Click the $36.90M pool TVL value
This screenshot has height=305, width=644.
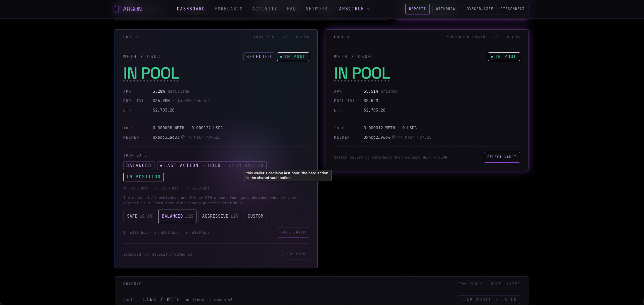[x=161, y=101]
